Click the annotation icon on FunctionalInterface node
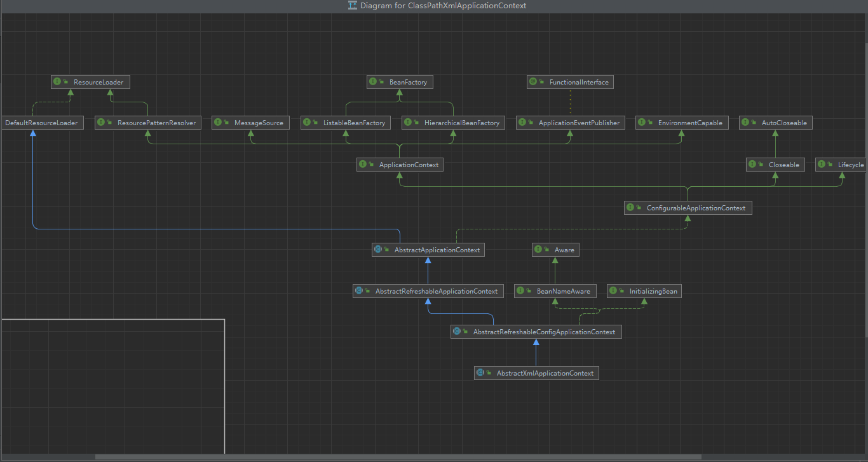The image size is (868, 462). coord(533,82)
